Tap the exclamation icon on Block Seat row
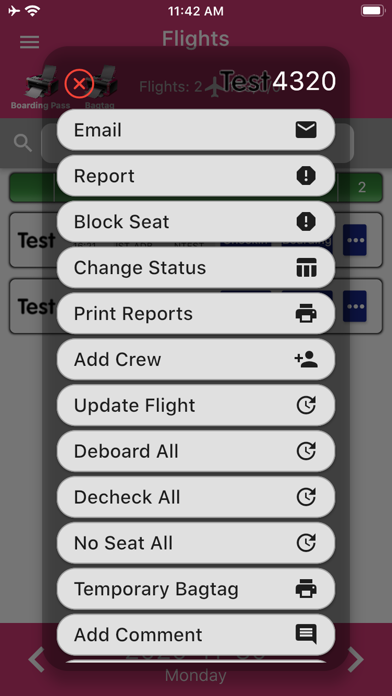Viewport: 392px width, 696px height. pos(306,221)
